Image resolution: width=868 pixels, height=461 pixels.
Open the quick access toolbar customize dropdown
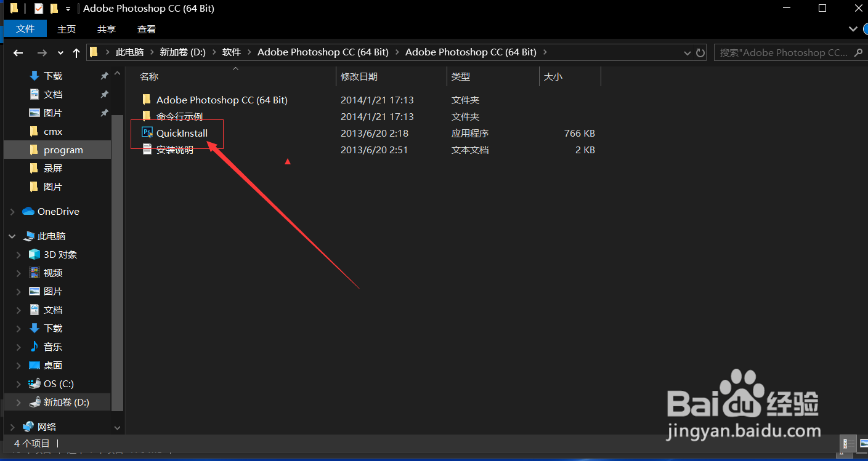tap(68, 9)
